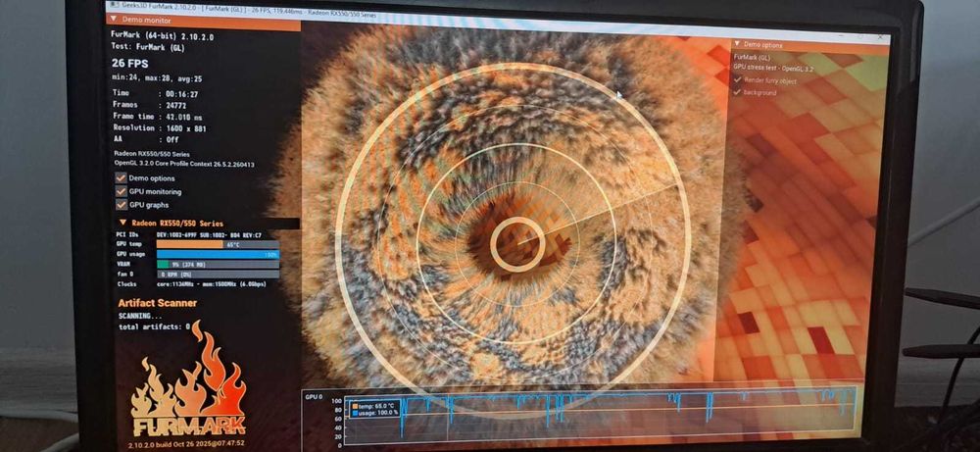Uncheck the Demo options checkbox
980x452 pixels.
pos(122,178)
